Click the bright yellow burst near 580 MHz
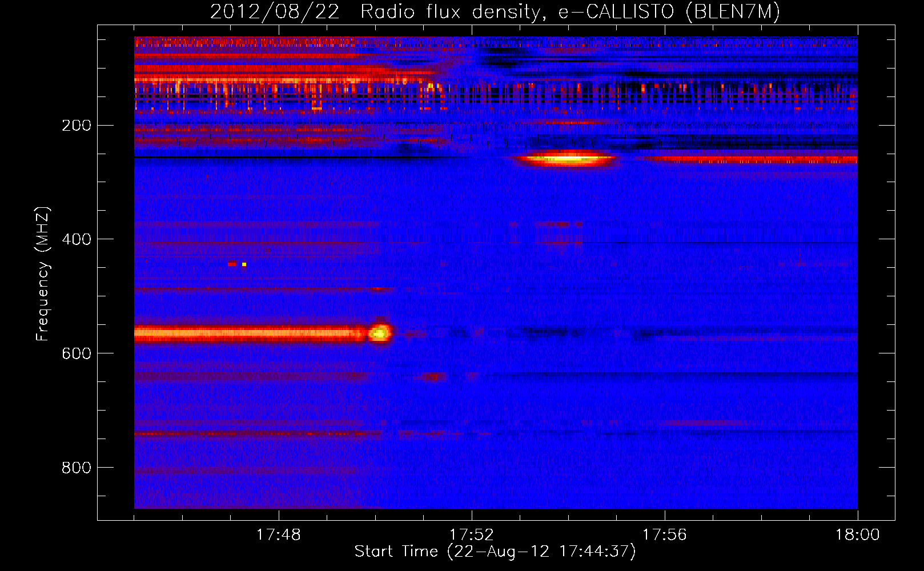The height and width of the screenshot is (571, 924). 380,332
